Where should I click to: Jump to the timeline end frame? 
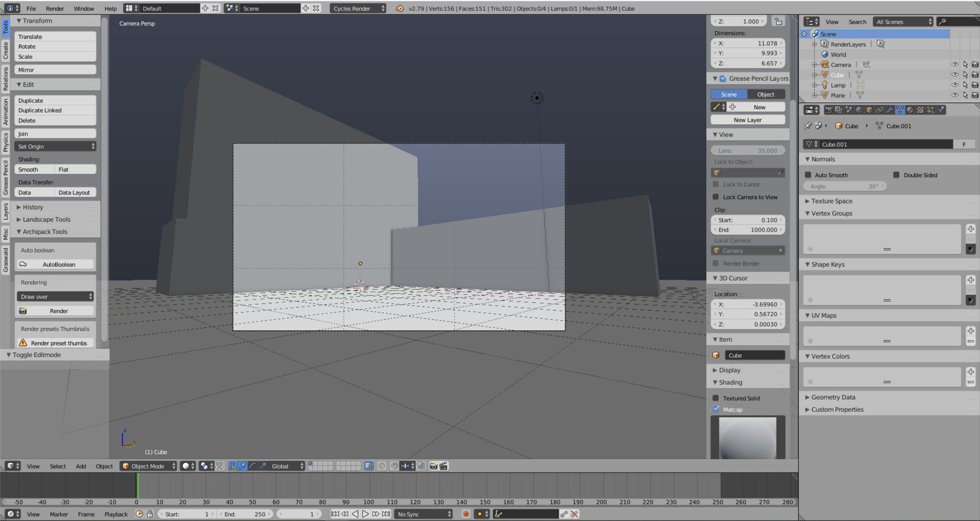[x=386, y=514]
